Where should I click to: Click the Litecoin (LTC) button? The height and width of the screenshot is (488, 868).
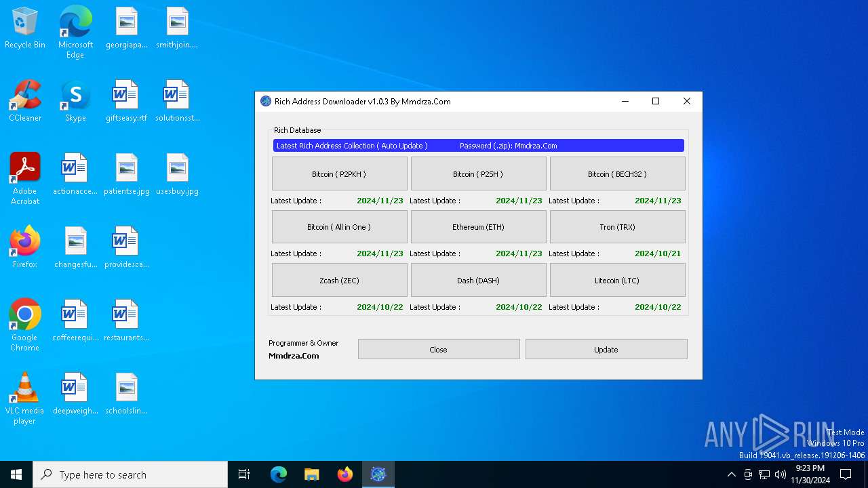pyautogui.click(x=617, y=281)
